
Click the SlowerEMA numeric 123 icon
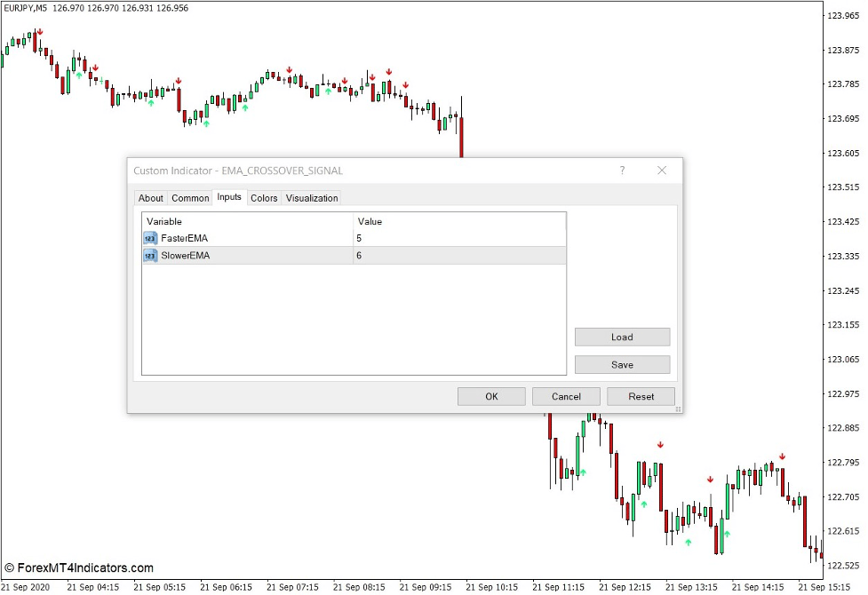point(149,256)
